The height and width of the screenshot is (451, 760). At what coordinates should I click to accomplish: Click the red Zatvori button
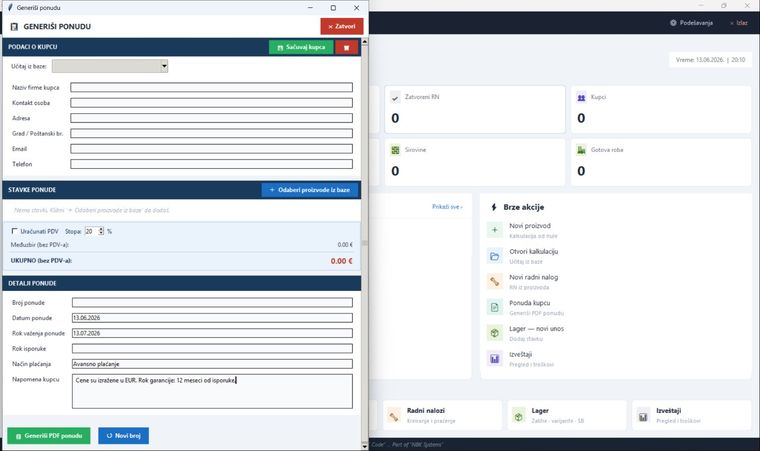coord(342,27)
